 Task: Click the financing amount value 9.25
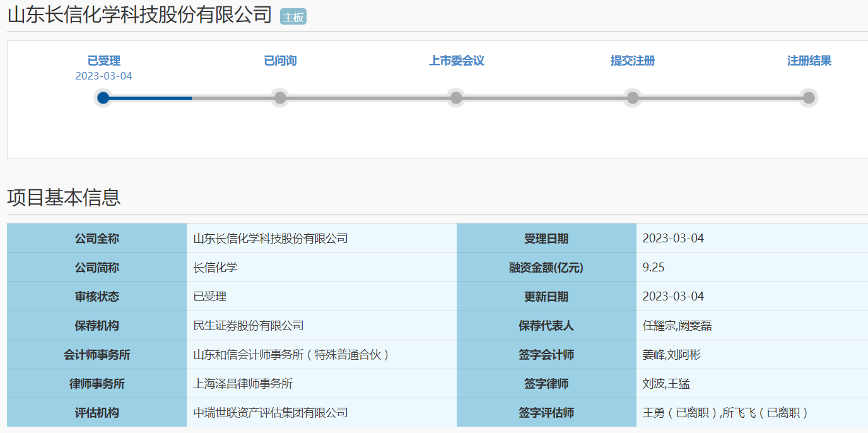pos(654,268)
